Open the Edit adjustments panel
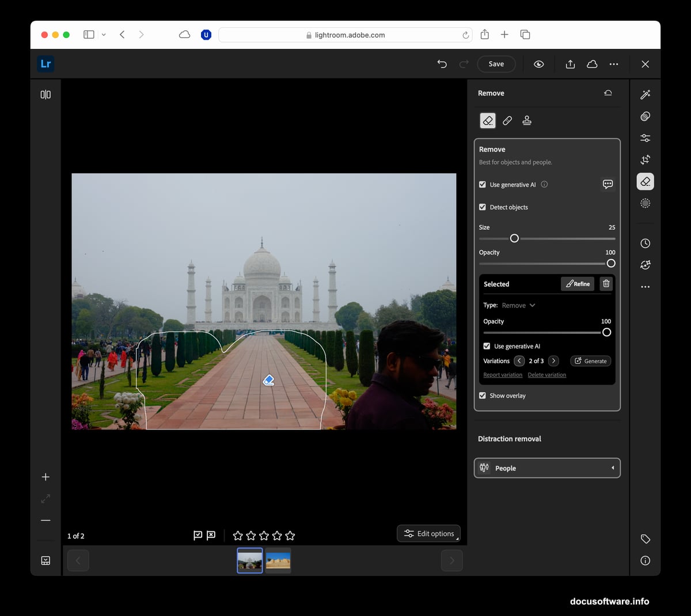This screenshot has width=691, height=616. point(645,138)
